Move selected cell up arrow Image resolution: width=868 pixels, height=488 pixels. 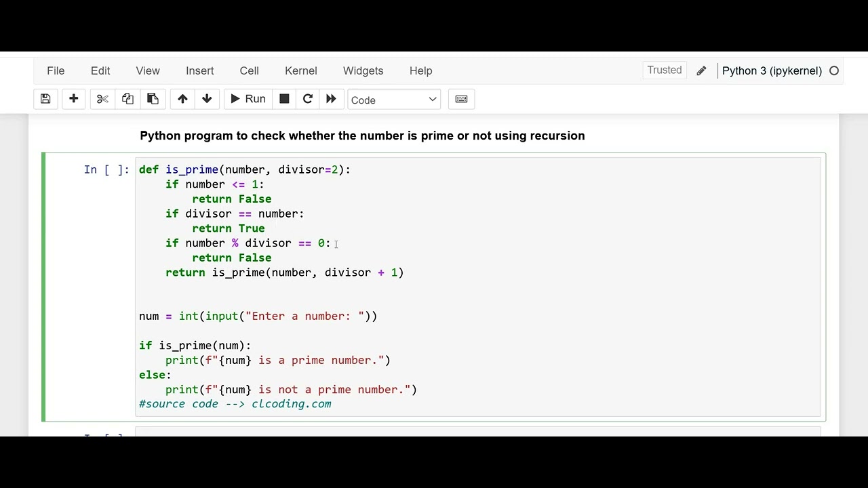click(182, 99)
